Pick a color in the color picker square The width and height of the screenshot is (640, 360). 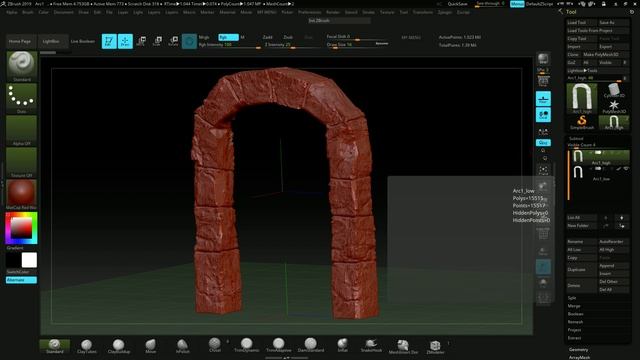tap(21, 228)
